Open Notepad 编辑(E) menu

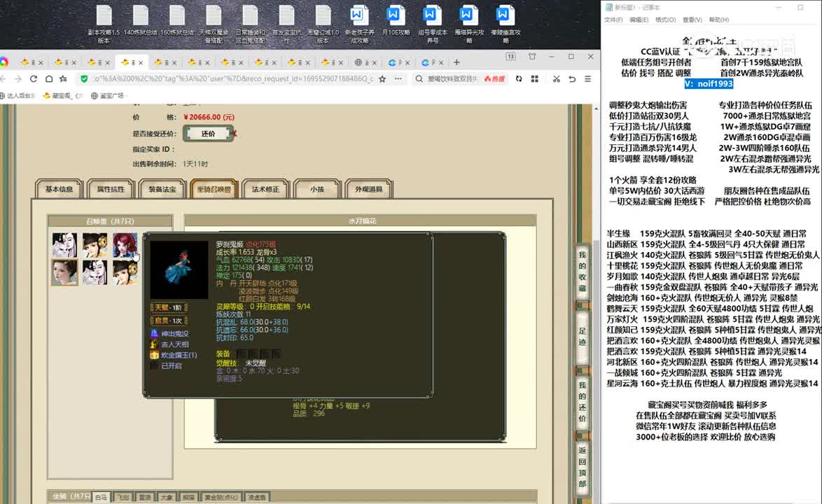(x=639, y=20)
